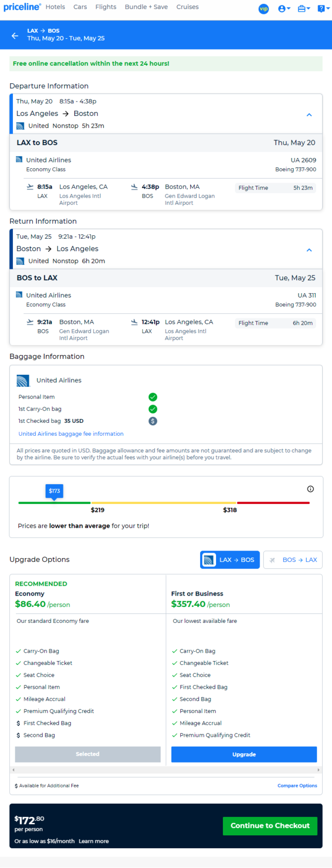332x868 pixels.
Task: Click the scrollbar left arrow under upgrades
Action: click(x=13, y=770)
